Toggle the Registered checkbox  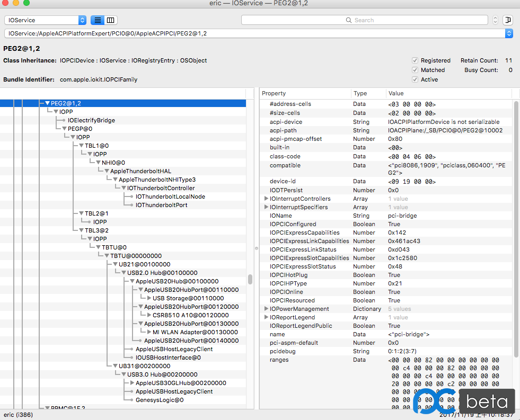(x=415, y=60)
